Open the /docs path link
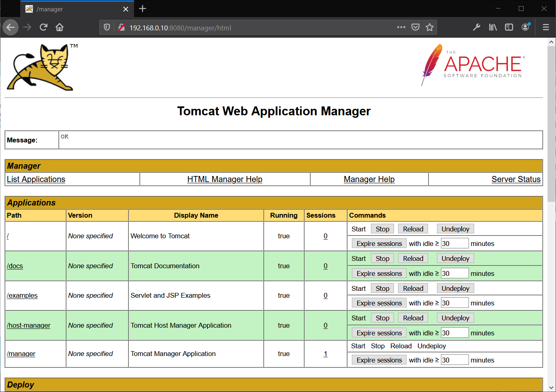 (x=15, y=266)
